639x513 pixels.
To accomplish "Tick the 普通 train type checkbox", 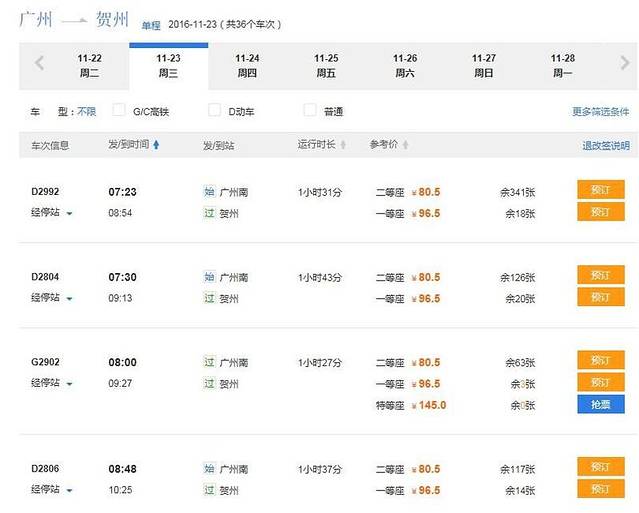I will [x=310, y=111].
